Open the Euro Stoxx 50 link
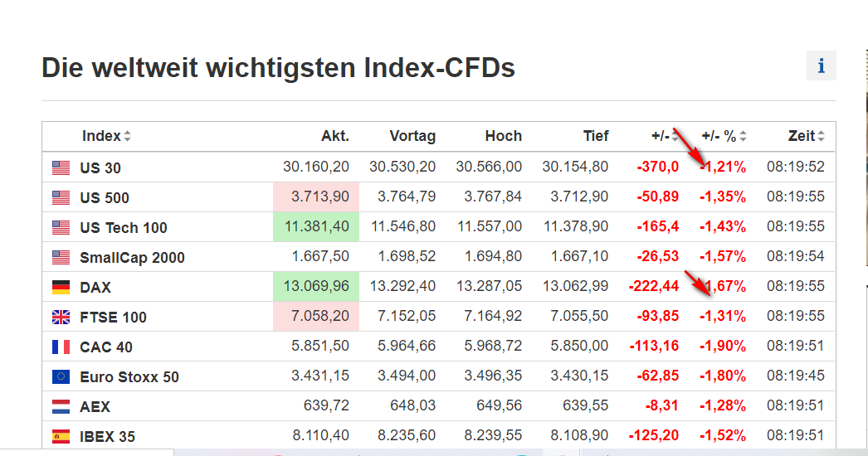Image resolution: width=868 pixels, height=456 pixels. (129, 377)
